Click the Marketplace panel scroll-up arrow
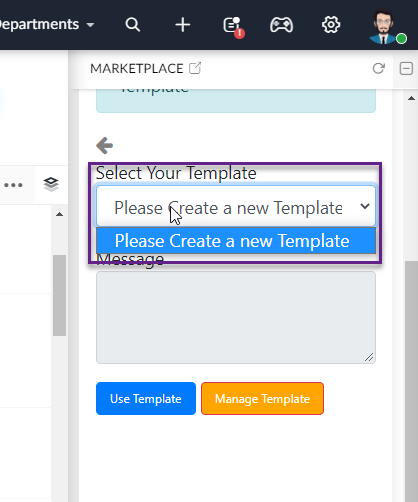The image size is (418, 502). 411,98
